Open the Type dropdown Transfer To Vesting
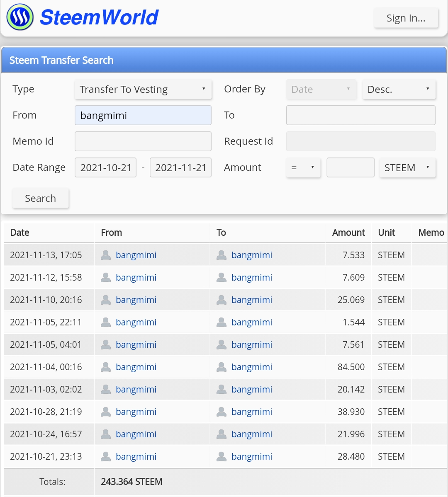448x497 pixels. [x=143, y=90]
